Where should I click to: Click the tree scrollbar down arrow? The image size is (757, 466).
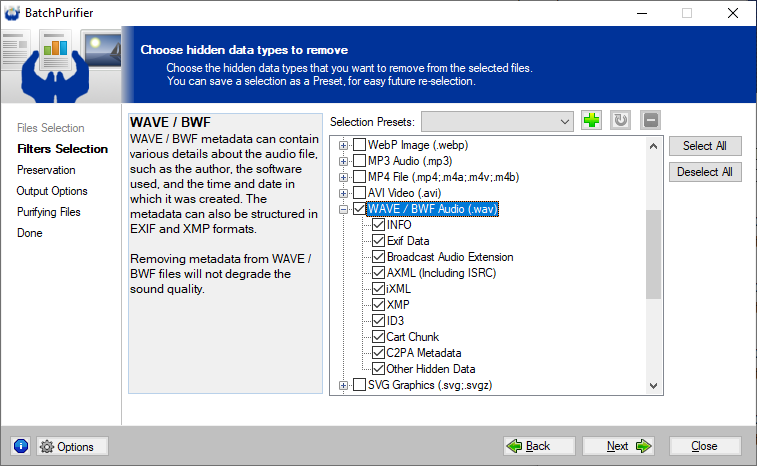(x=653, y=385)
